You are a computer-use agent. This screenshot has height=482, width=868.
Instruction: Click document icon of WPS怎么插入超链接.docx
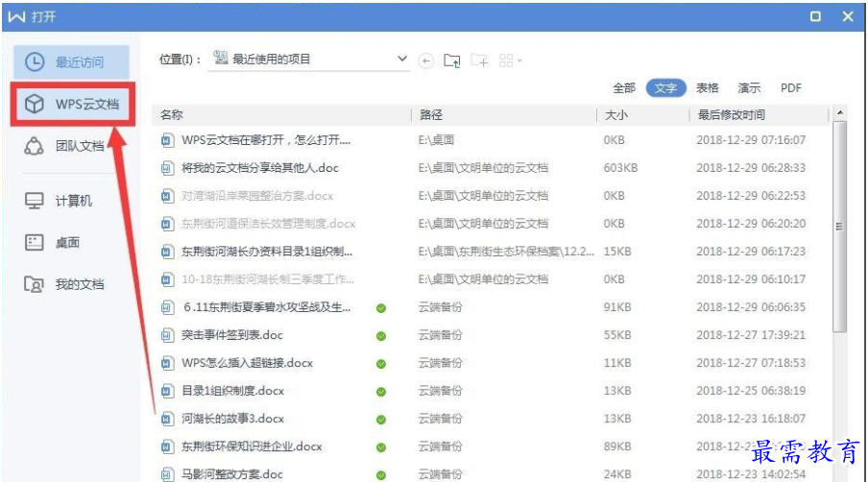167,363
